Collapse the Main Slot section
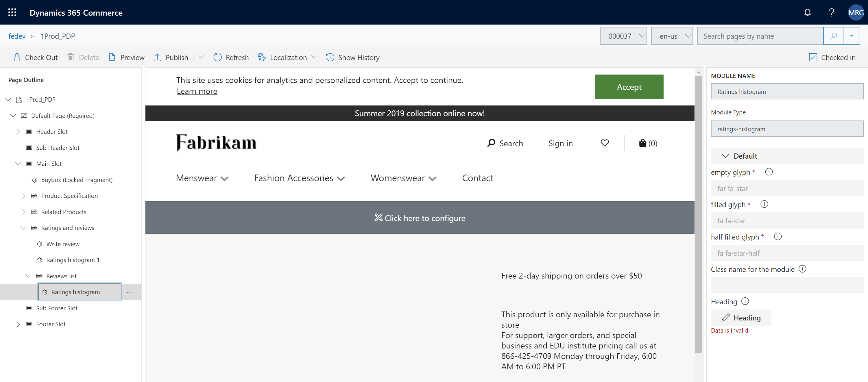This screenshot has width=868, height=382. [x=17, y=164]
